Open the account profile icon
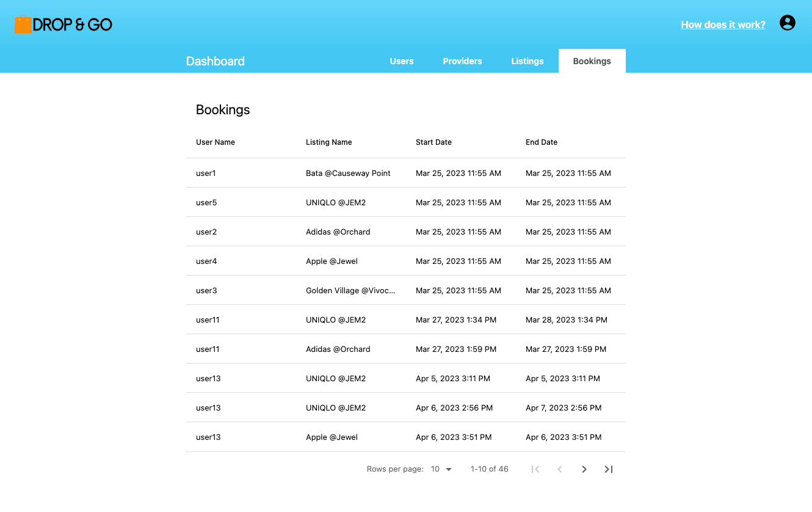Image resolution: width=812 pixels, height=512 pixels. (787, 23)
